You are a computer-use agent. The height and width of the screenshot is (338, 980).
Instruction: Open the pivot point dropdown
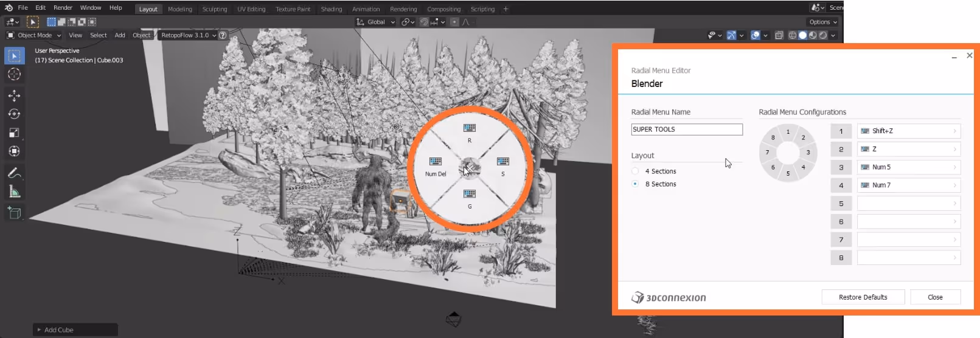pos(408,22)
